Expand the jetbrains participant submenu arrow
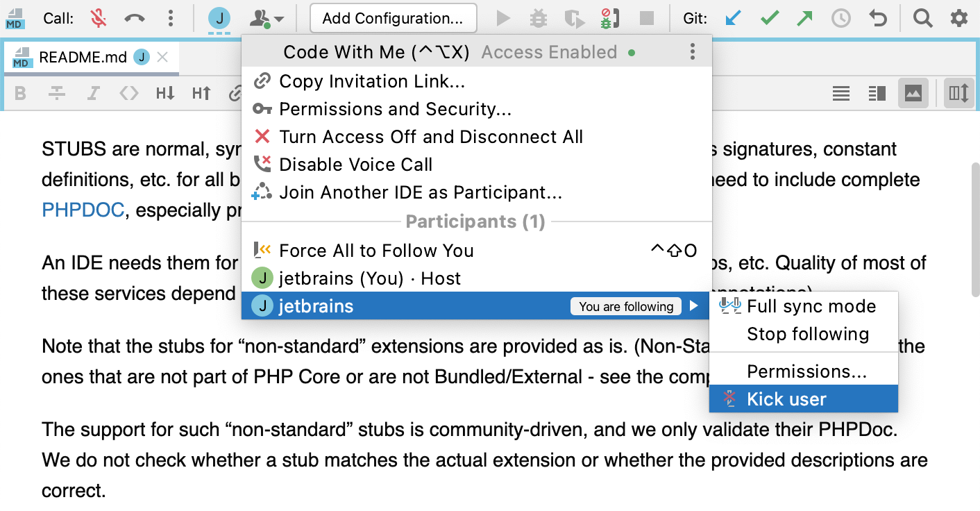 [694, 306]
